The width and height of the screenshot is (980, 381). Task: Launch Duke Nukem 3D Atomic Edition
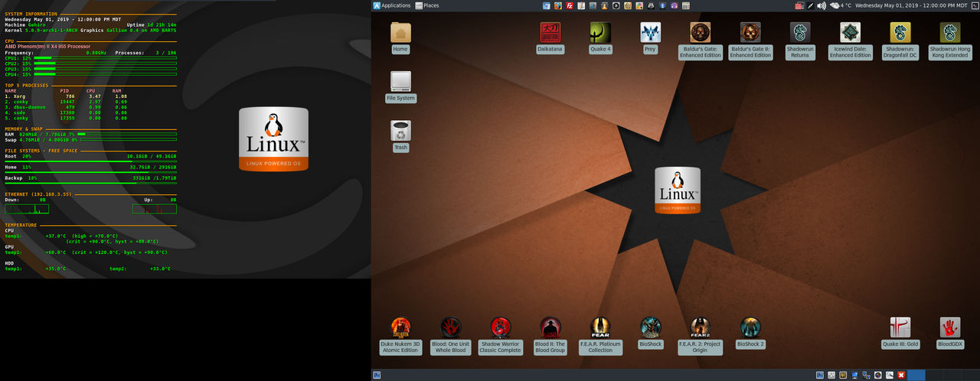[400, 336]
